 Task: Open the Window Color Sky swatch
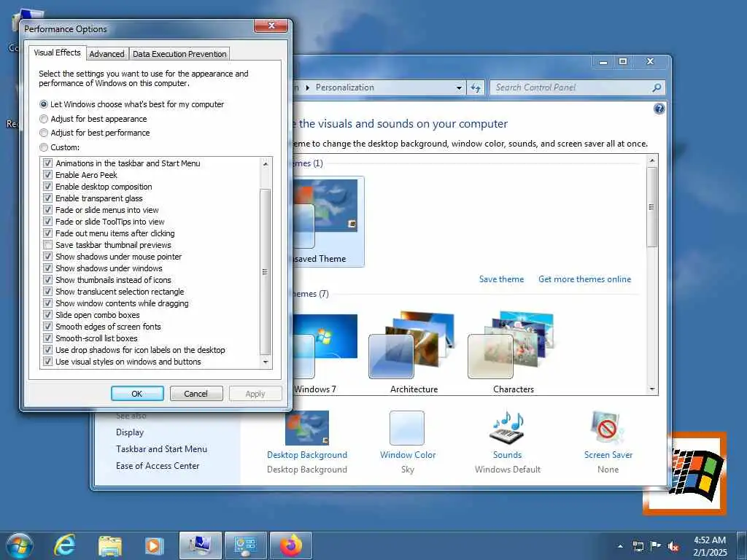coord(407,427)
